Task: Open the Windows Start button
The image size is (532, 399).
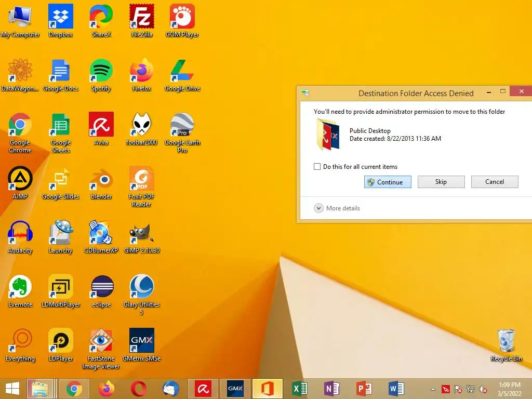Action: [12, 389]
